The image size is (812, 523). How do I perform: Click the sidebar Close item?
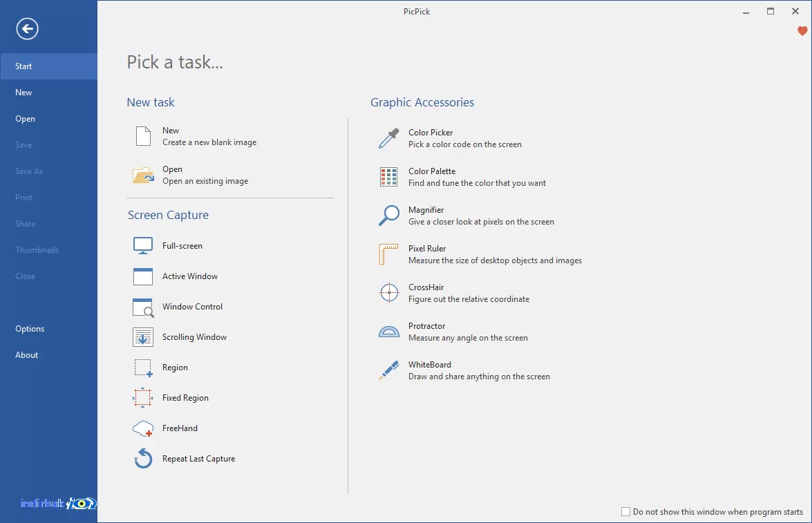[x=48, y=276]
